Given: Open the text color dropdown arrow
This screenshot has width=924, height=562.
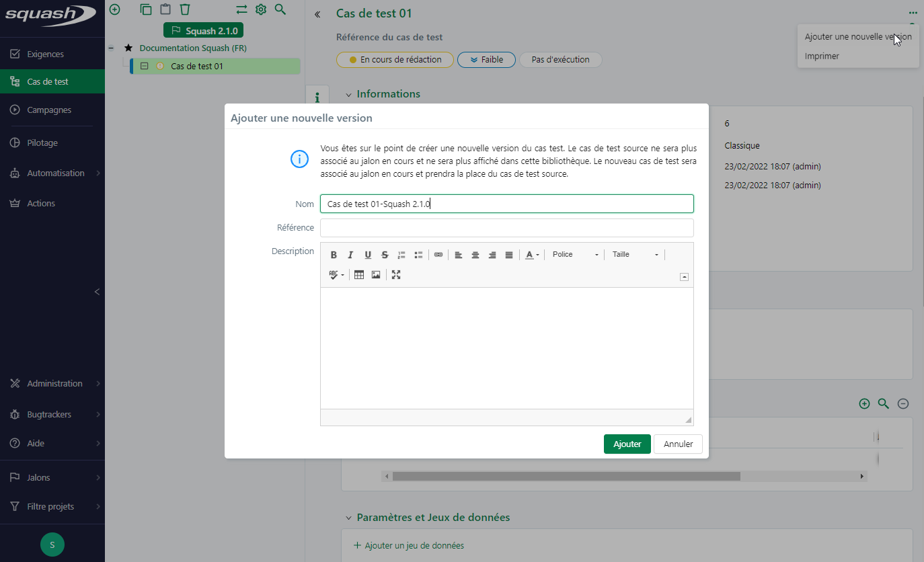Looking at the screenshot, I should 537,254.
